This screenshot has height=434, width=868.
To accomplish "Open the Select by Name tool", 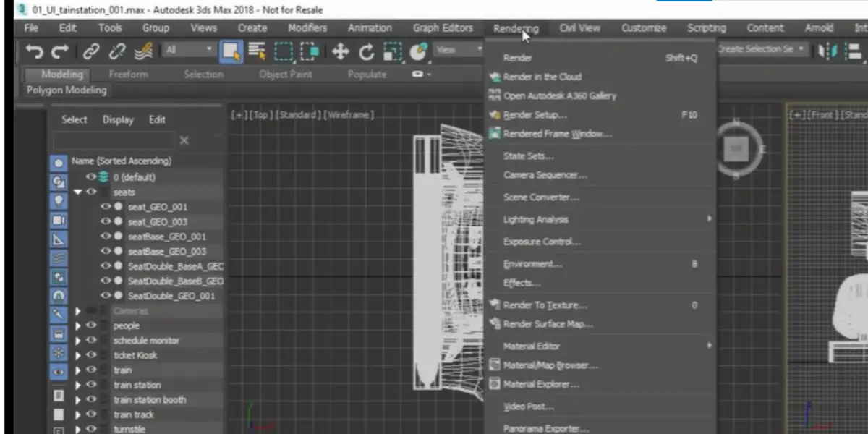I will (x=257, y=51).
